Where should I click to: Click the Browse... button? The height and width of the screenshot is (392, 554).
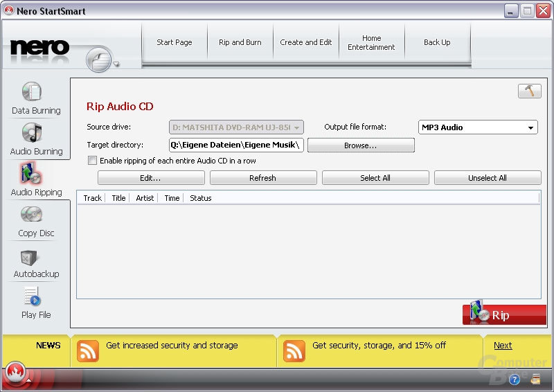pyautogui.click(x=361, y=145)
